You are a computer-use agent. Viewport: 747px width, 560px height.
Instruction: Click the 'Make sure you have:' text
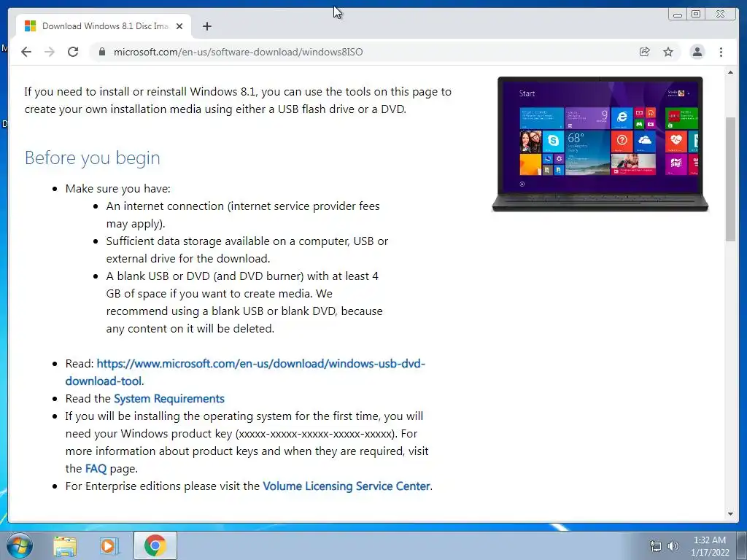[x=117, y=189]
